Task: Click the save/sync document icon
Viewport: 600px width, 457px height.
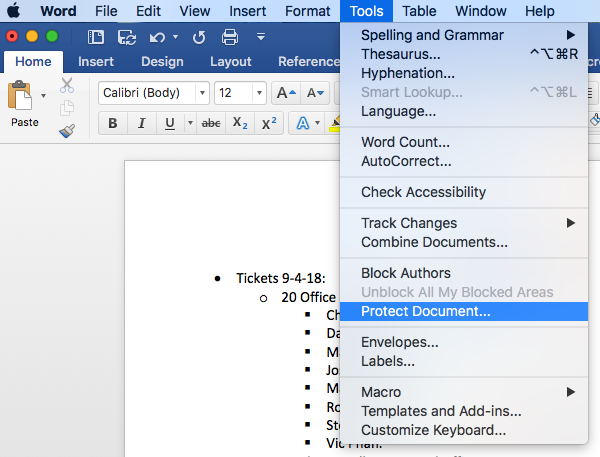Action: [127, 38]
